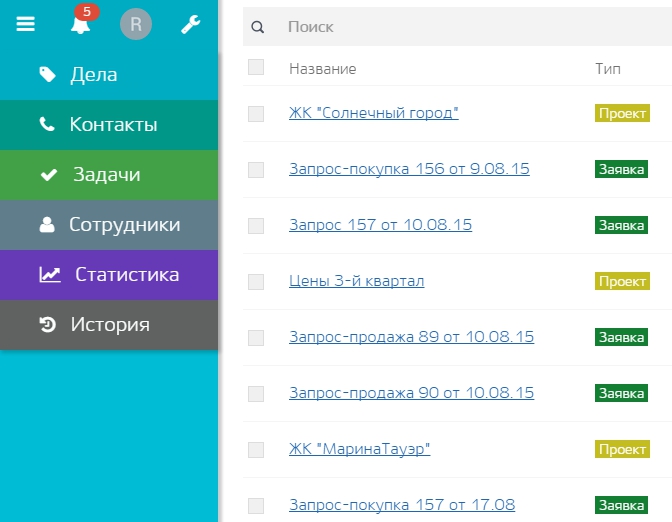Select checkbox for Запрос-покупка 156
The width and height of the screenshot is (672, 522).
pyautogui.click(x=256, y=170)
